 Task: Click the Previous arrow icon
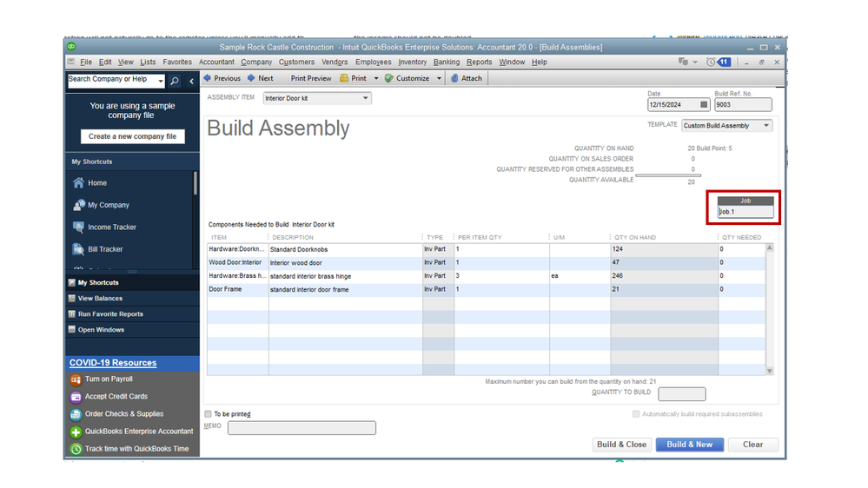208,78
